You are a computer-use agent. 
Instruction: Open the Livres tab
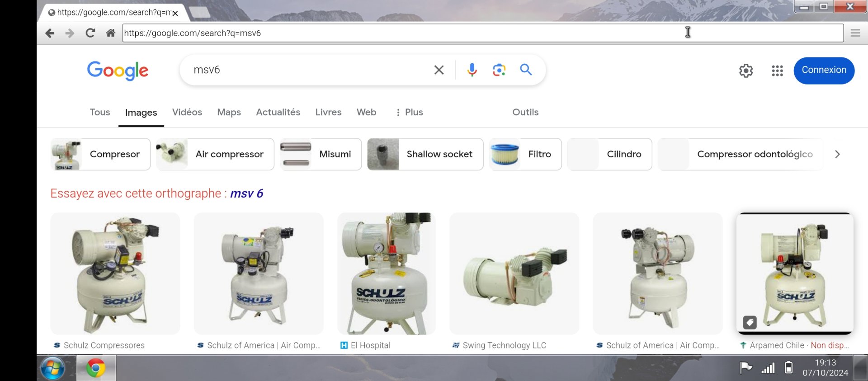point(328,112)
